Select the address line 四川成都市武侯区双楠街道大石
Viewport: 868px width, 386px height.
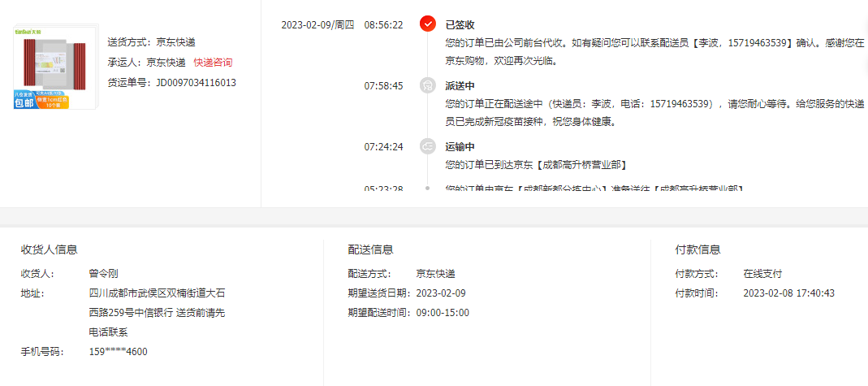coord(157,293)
